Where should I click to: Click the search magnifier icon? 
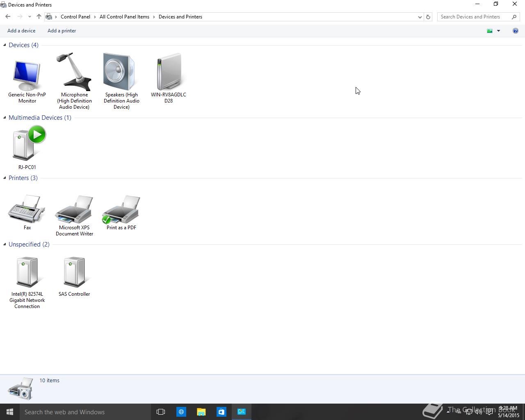pos(514,17)
